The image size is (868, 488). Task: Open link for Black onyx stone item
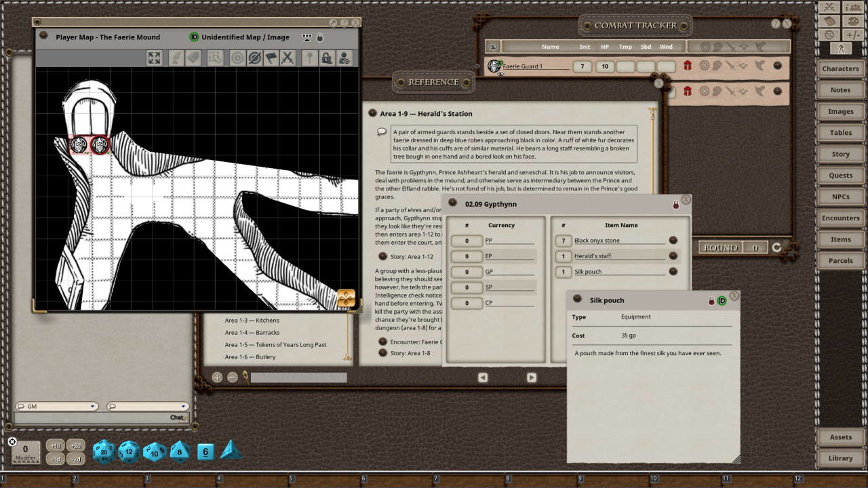(x=673, y=241)
